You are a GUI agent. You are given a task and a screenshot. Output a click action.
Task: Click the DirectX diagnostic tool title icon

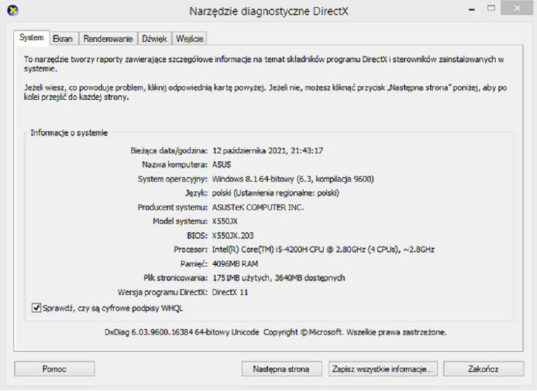[x=13, y=10]
